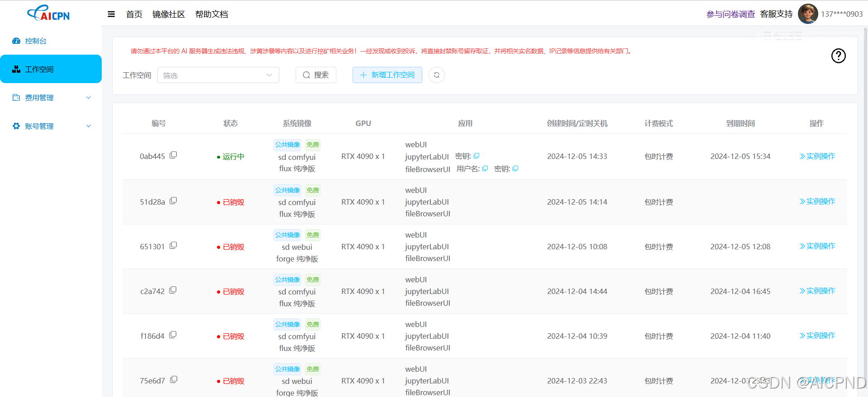Copy instance ID 0ab445
The image size is (868, 397).
click(x=173, y=155)
